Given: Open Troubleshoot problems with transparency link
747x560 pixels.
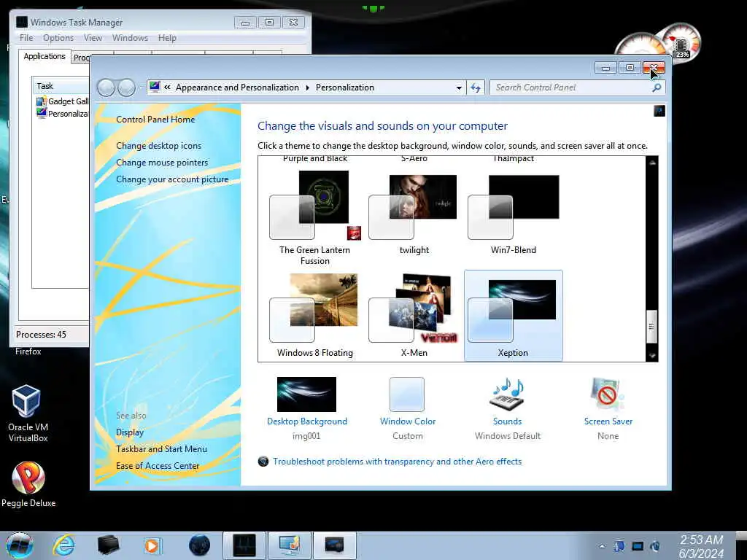Looking at the screenshot, I should (x=398, y=462).
